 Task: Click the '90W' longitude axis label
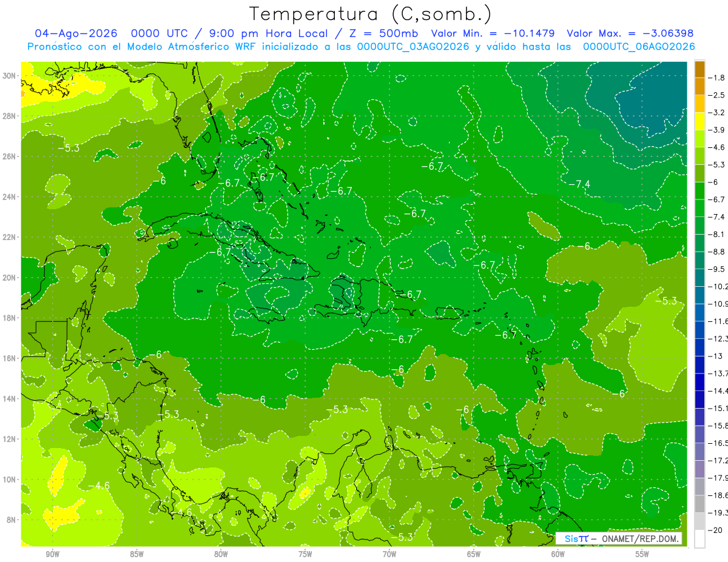tap(52, 554)
